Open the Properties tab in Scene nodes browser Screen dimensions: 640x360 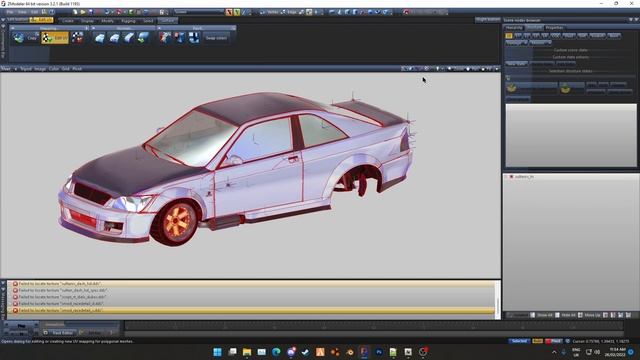tap(554, 28)
